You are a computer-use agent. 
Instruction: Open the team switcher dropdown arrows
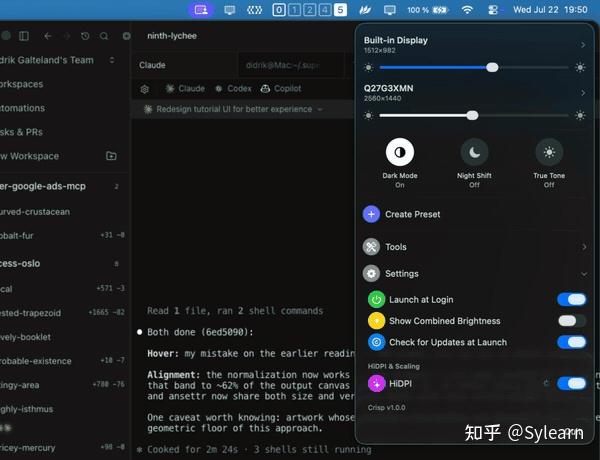tap(112, 60)
